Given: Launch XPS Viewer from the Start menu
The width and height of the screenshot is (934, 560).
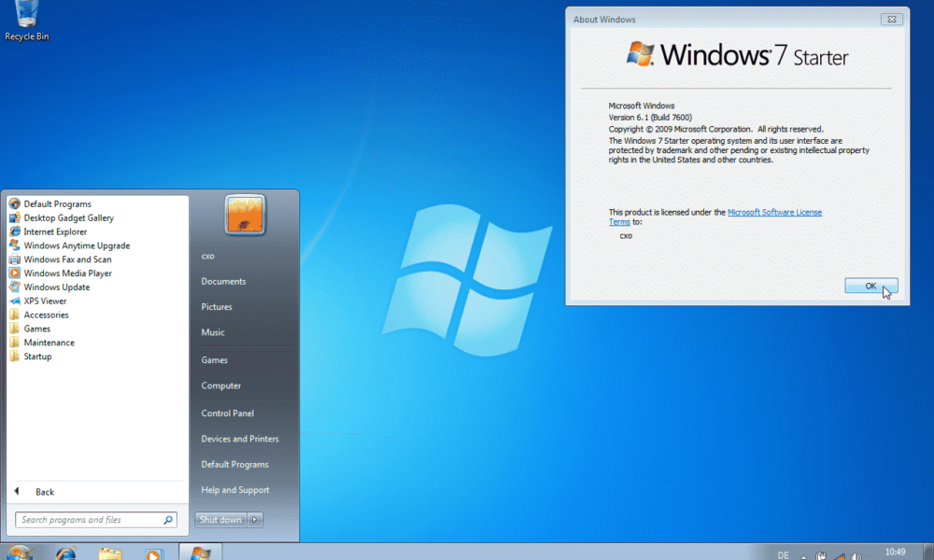Looking at the screenshot, I should pos(45,301).
